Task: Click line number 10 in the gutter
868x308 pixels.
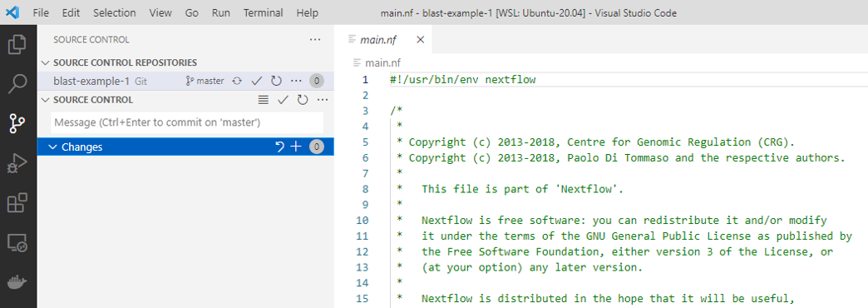Action: [x=362, y=221]
